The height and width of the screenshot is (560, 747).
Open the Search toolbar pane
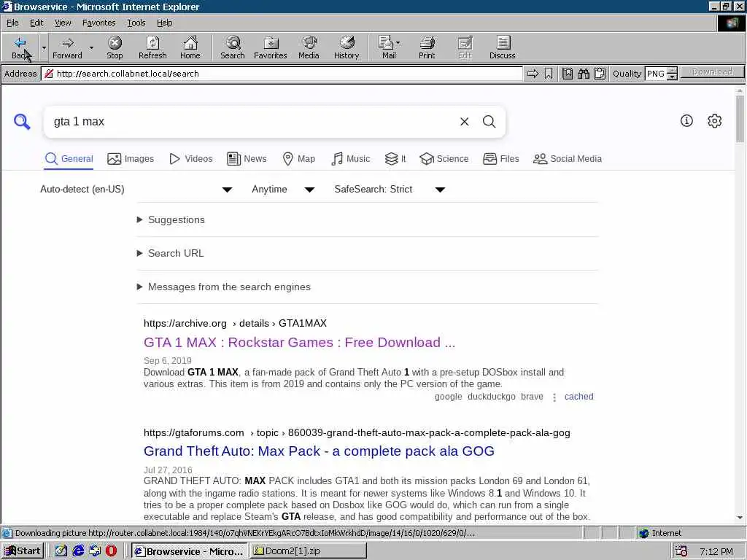(233, 47)
